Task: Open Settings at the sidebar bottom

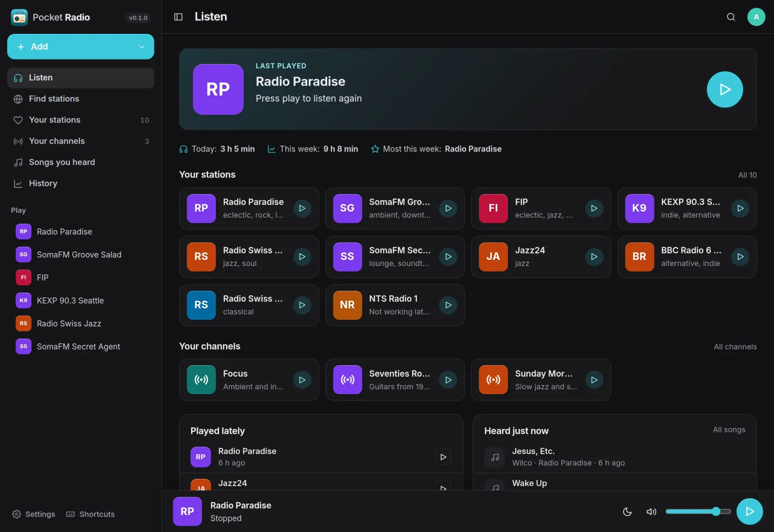Action: coord(33,514)
